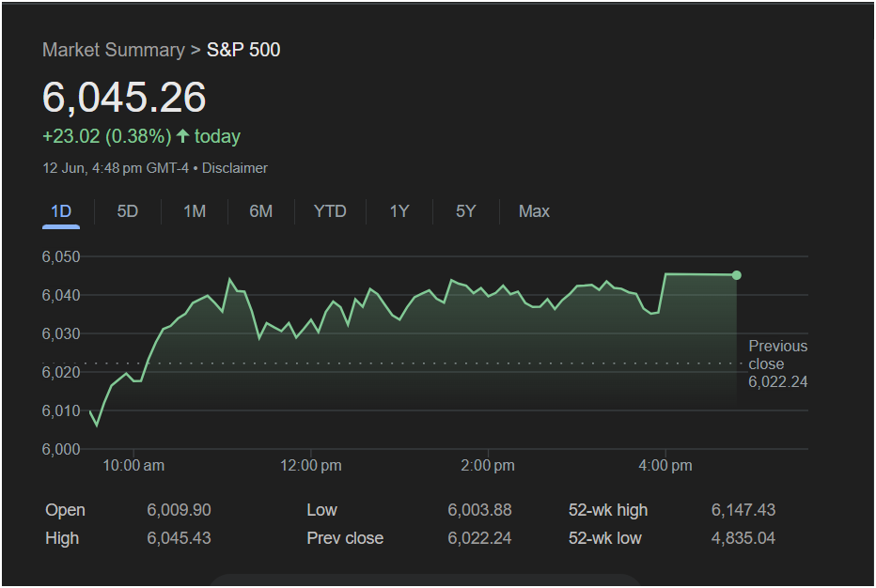Select the 1M time range tab
This screenshot has width=876, height=588.
(x=195, y=211)
